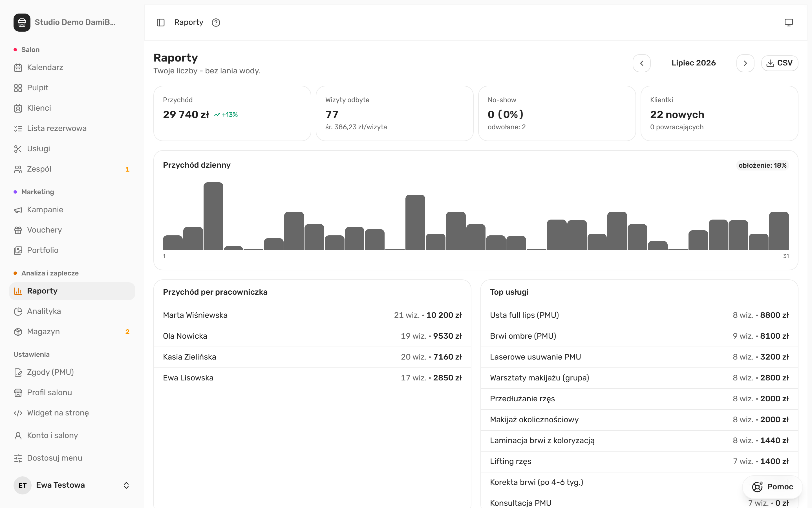
Task: Open Konto i salony
Action: click(x=72, y=435)
